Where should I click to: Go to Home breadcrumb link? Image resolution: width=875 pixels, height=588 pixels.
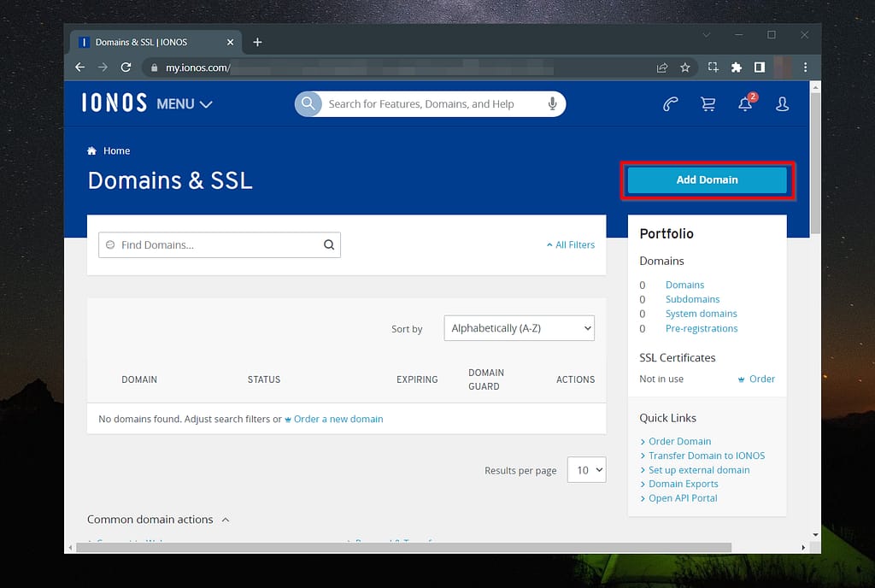tap(116, 150)
